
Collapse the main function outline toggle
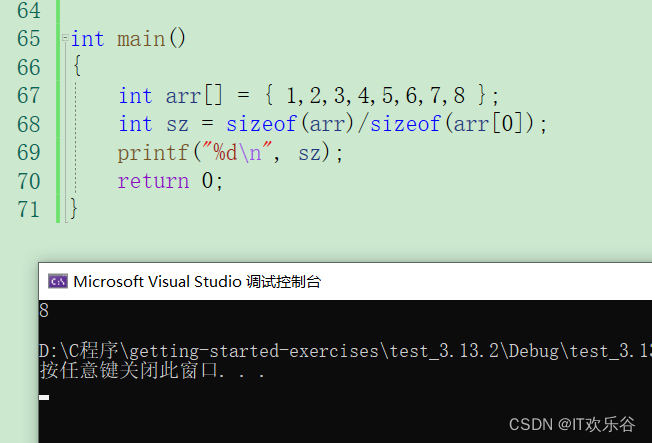tap(65, 38)
